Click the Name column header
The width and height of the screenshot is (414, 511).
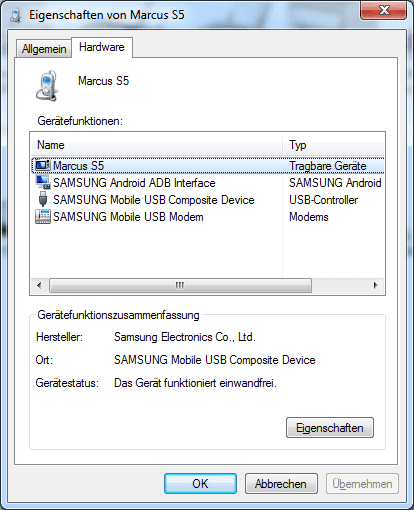pos(156,145)
